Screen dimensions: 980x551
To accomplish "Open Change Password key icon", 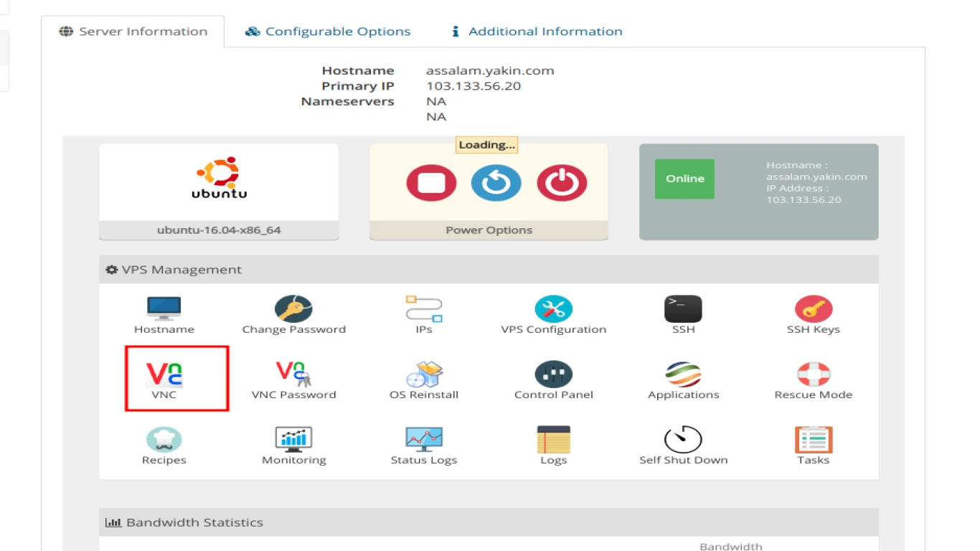I will point(293,309).
